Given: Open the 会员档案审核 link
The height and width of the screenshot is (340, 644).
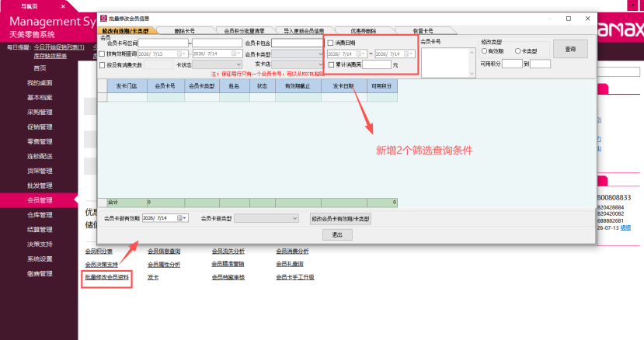Looking at the screenshot, I should click(x=228, y=277).
